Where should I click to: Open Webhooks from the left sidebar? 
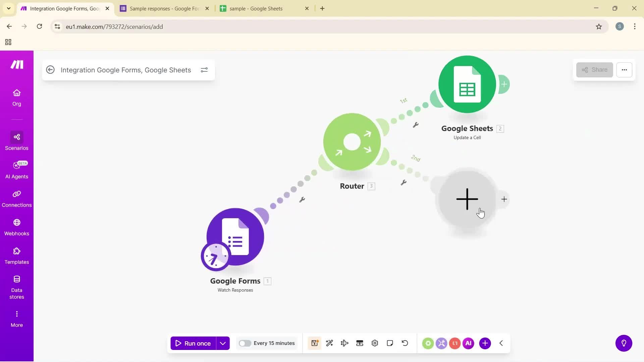tap(17, 227)
